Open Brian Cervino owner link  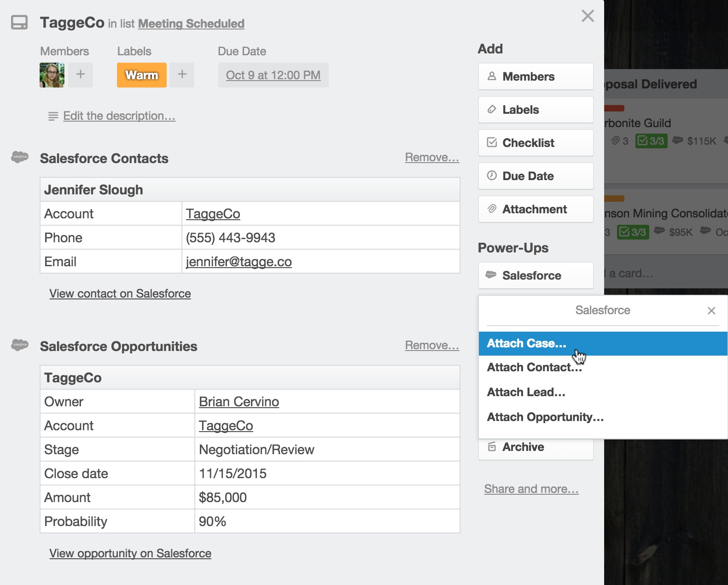pyautogui.click(x=239, y=402)
